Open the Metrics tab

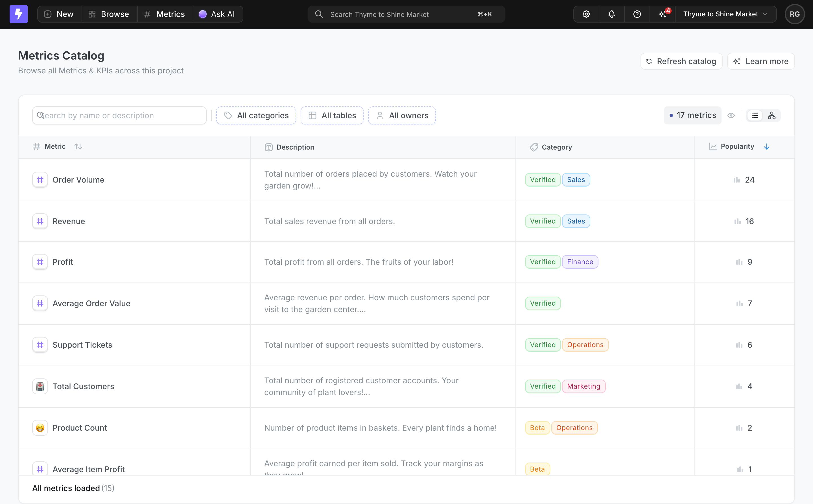click(165, 14)
